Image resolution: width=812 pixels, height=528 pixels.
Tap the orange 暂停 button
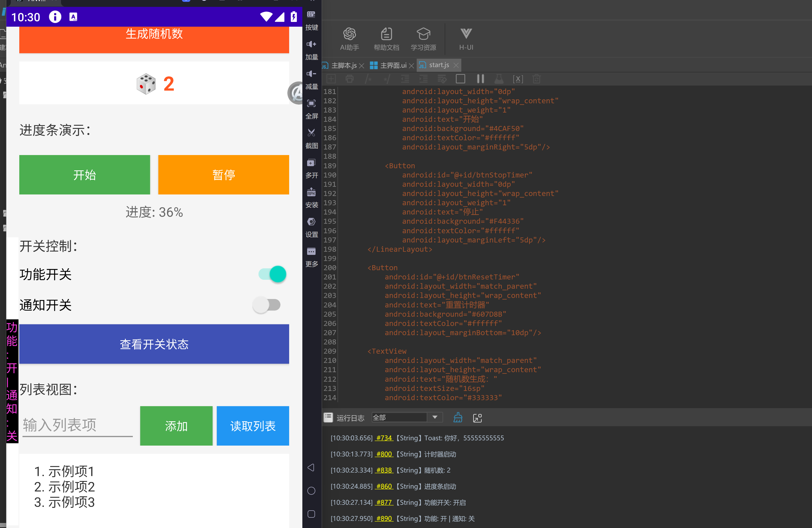[x=223, y=175]
